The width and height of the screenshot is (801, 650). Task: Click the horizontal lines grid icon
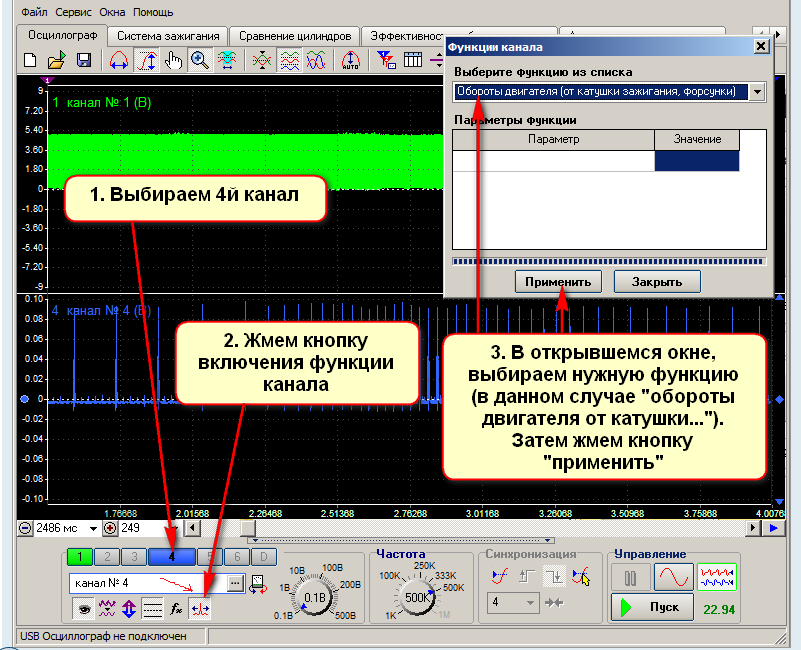[x=152, y=608]
